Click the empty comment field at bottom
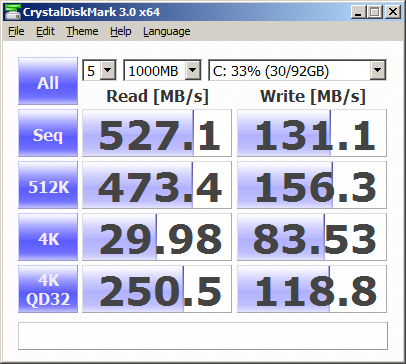Image resolution: width=406 pixels, height=364 pixels. (203, 336)
